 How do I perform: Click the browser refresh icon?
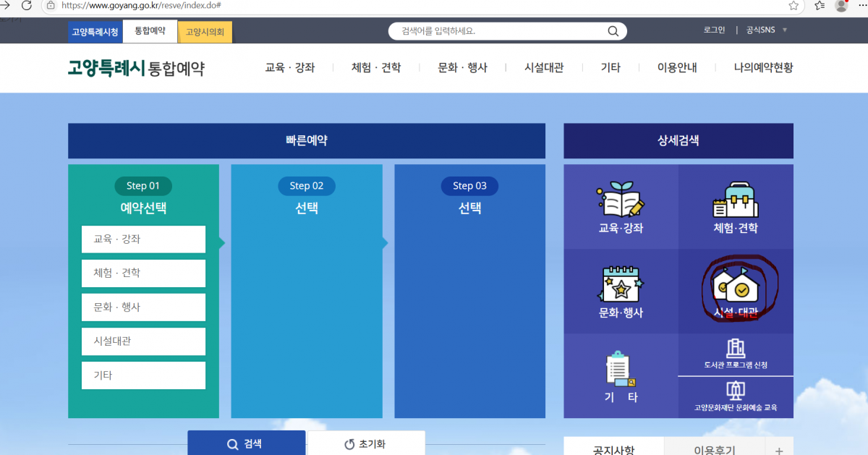click(x=27, y=5)
